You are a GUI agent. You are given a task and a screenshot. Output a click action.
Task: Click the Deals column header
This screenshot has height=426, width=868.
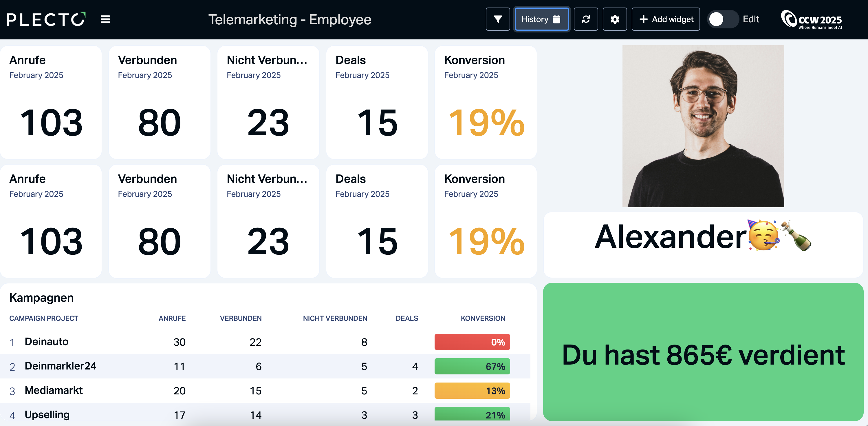tap(407, 318)
